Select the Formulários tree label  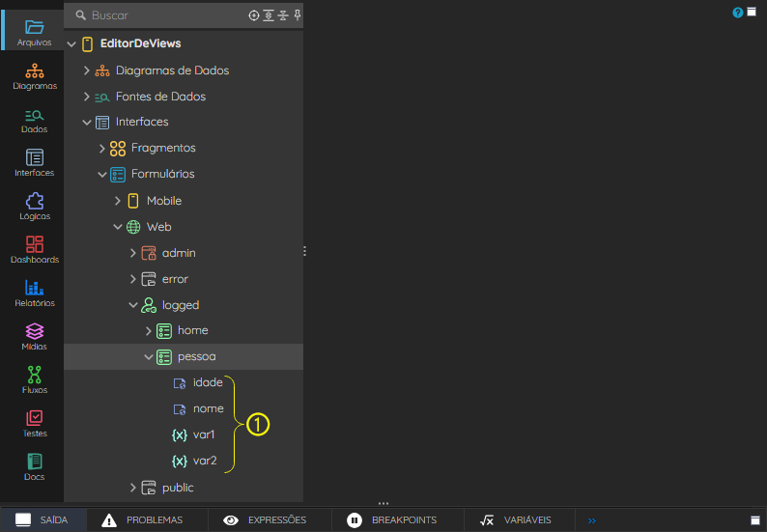(163, 174)
